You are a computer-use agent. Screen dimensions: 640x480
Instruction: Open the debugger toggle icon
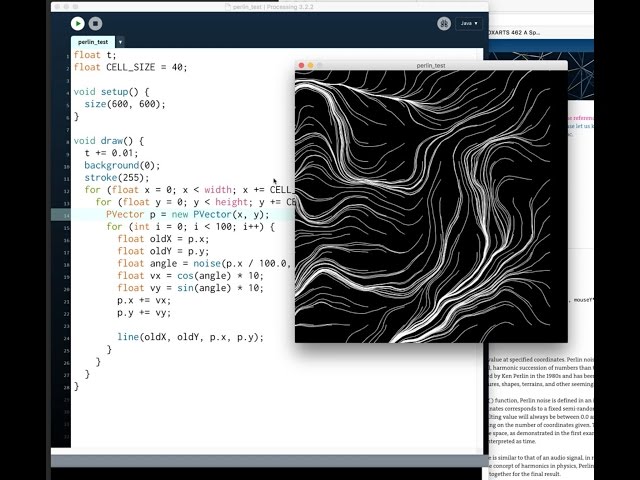444,24
